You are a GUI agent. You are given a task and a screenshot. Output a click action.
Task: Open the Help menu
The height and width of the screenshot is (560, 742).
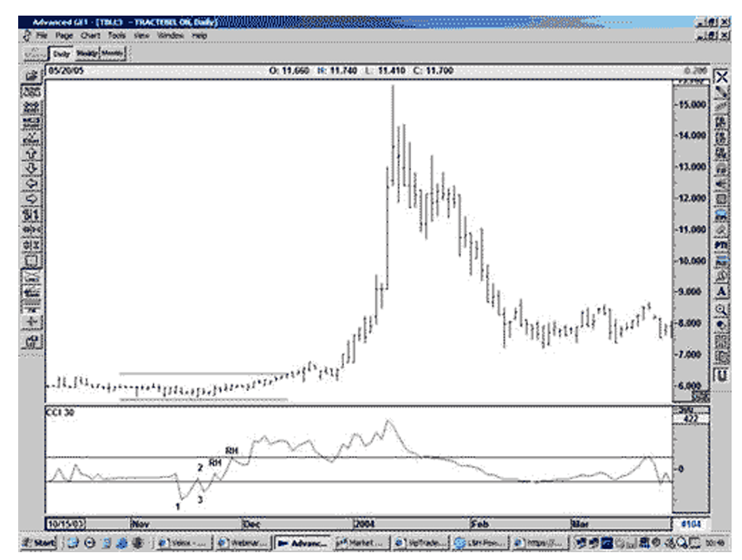[199, 36]
